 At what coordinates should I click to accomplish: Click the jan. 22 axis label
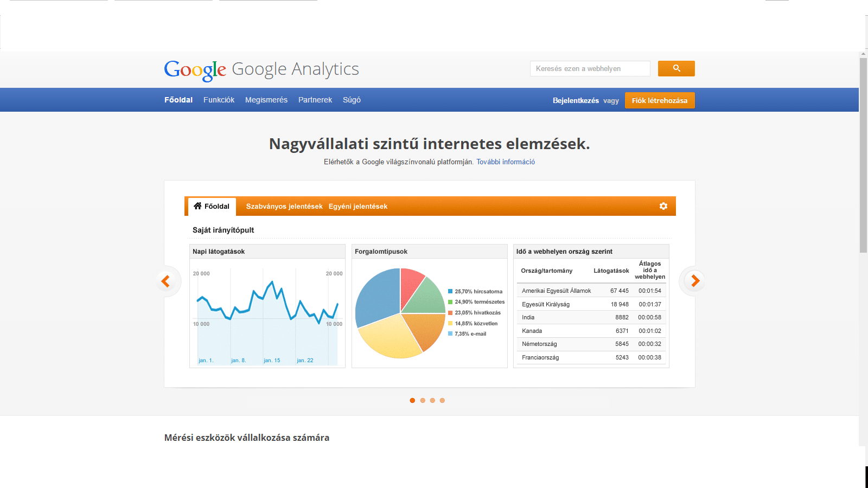pyautogui.click(x=305, y=360)
